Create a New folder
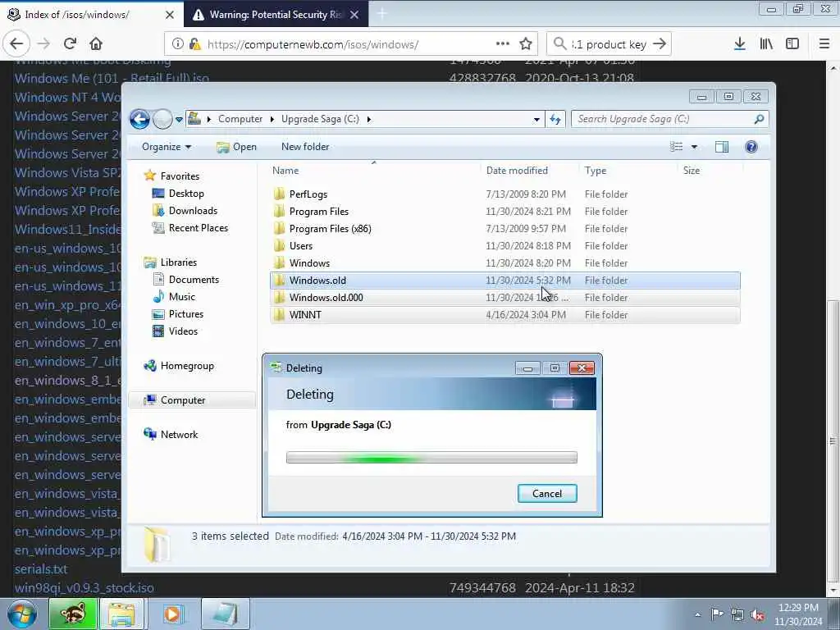This screenshot has width=840, height=630. tap(305, 147)
